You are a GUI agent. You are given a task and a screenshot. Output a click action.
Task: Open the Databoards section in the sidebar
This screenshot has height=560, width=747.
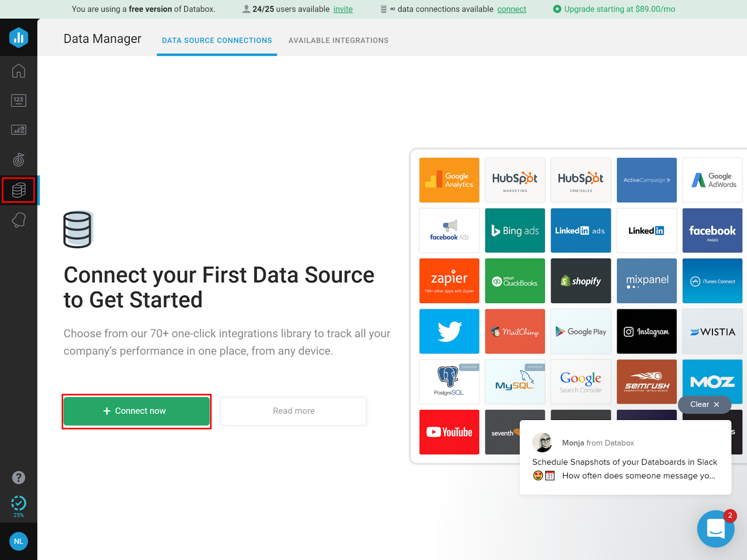(19, 130)
